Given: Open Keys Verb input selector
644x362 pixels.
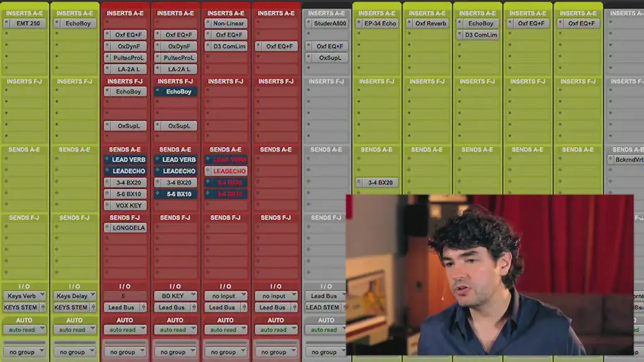Looking at the screenshot, I should pyautogui.click(x=25, y=295).
